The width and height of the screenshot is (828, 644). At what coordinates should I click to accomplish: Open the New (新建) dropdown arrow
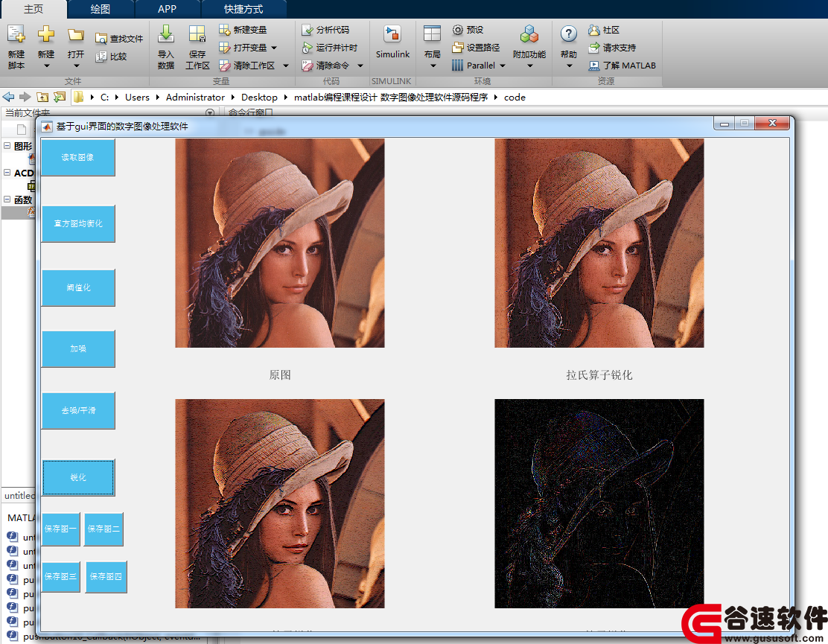[x=46, y=66]
